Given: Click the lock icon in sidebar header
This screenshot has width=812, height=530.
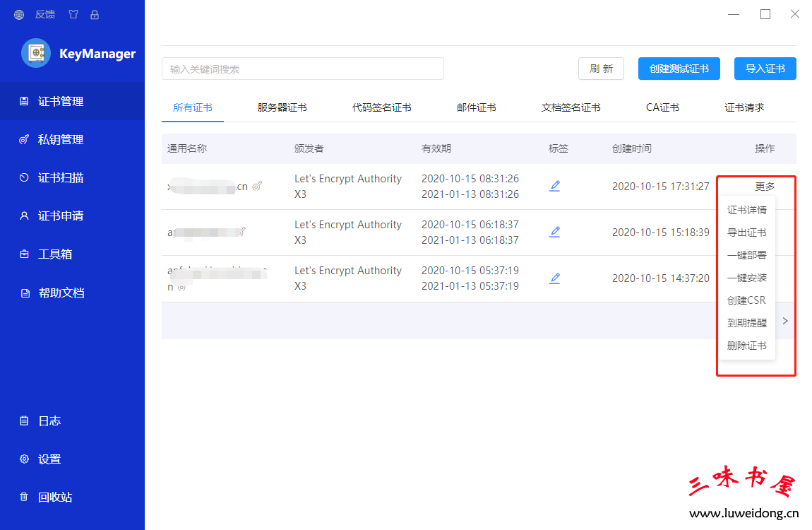Looking at the screenshot, I should (x=95, y=14).
